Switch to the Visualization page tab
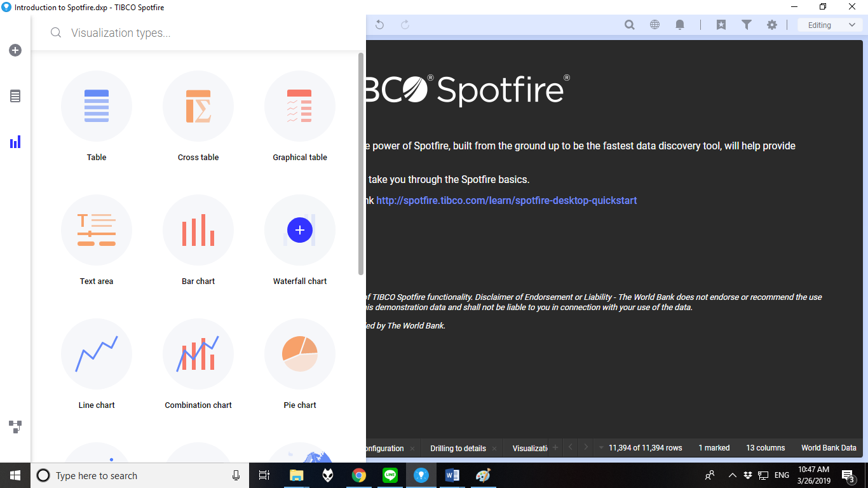 pos(530,448)
